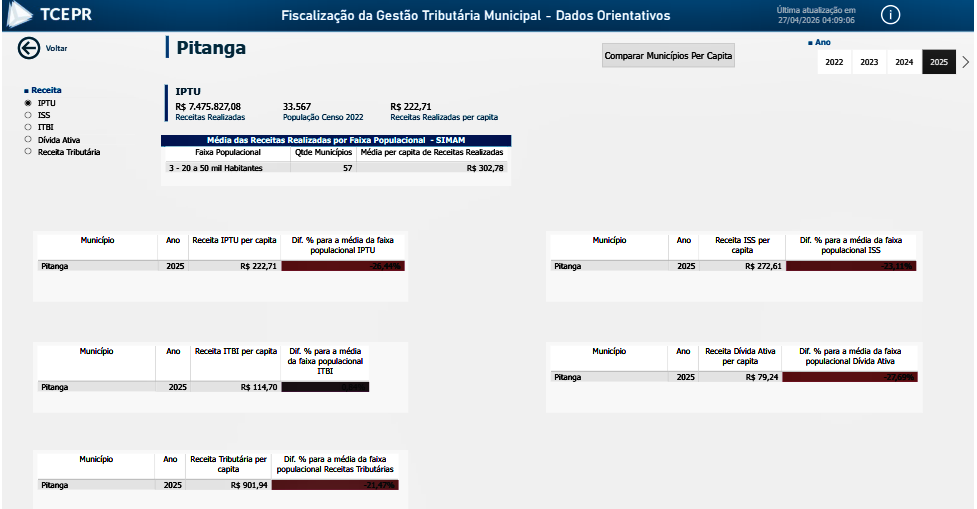Select the ISS radio option
Screen dimensions: 977x509
[28, 115]
